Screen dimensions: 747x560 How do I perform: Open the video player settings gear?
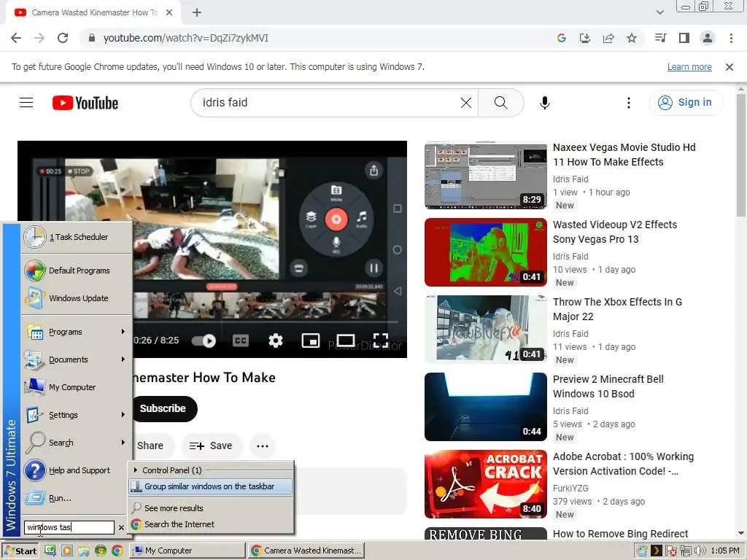tap(275, 341)
